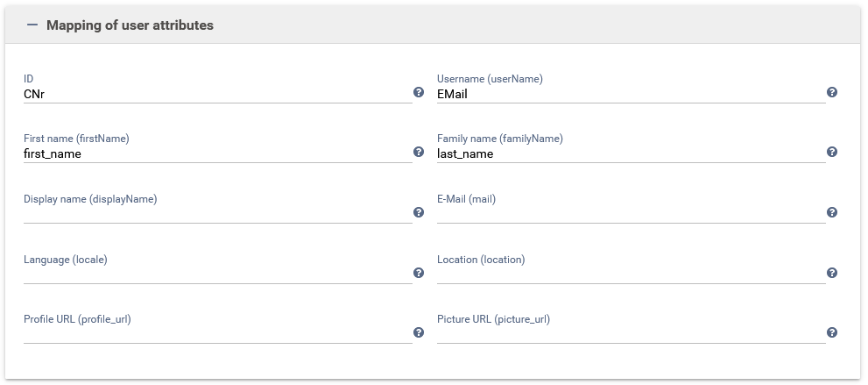
Task: Open help for First name field
Action: pos(419,152)
